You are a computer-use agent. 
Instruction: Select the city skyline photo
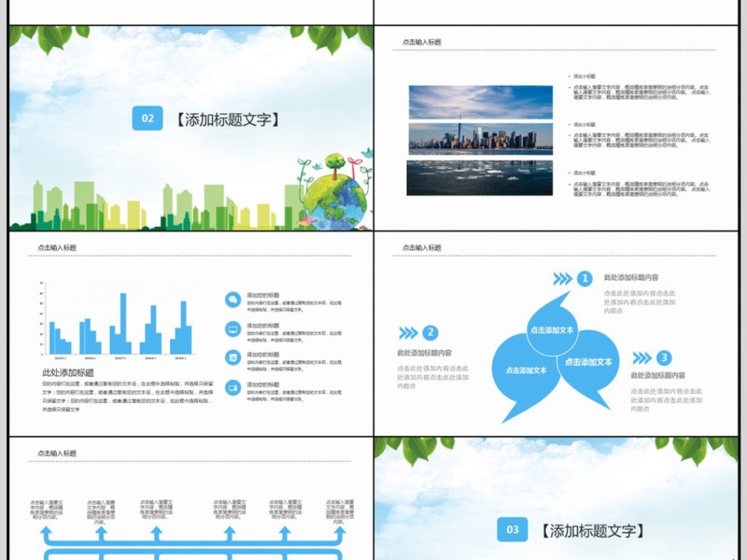coord(479,139)
